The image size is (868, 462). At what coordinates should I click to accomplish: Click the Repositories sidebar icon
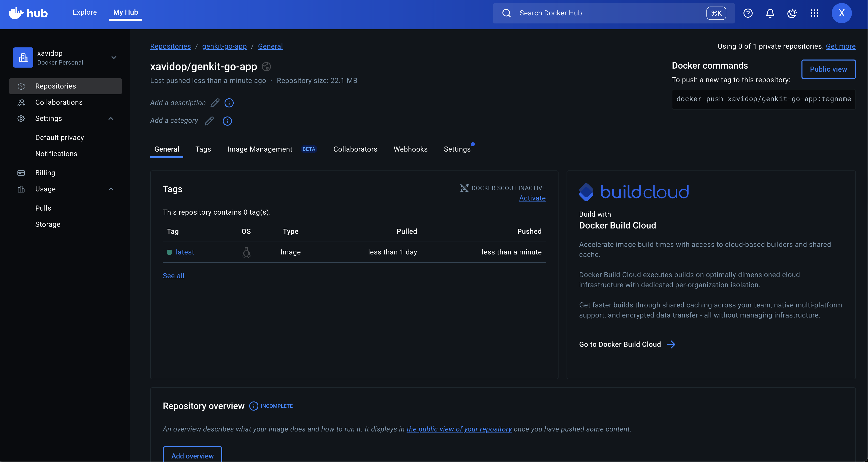pos(21,86)
